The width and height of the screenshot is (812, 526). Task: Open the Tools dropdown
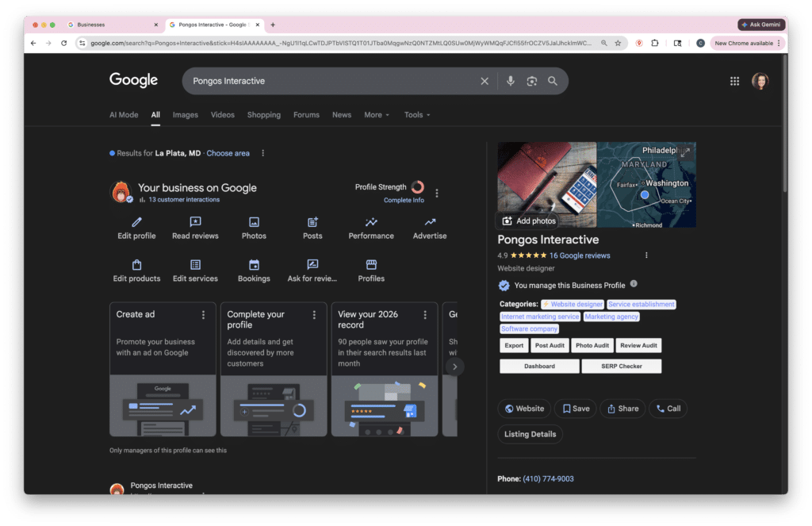click(416, 114)
